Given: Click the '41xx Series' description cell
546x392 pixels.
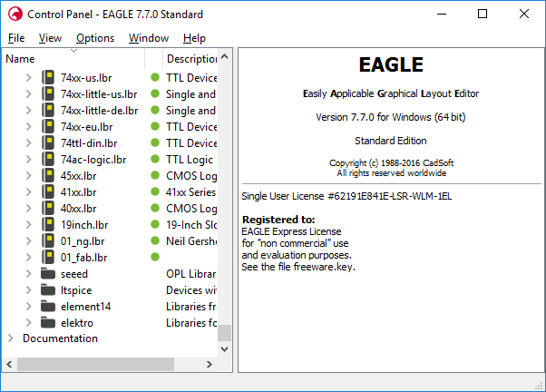Looking at the screenshot, I should [190, 192].
